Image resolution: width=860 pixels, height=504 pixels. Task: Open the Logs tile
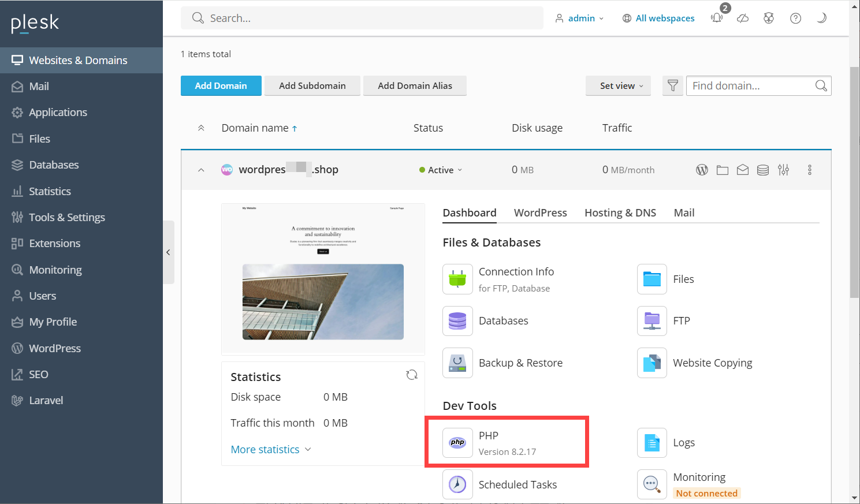click(x=652, y=443)
